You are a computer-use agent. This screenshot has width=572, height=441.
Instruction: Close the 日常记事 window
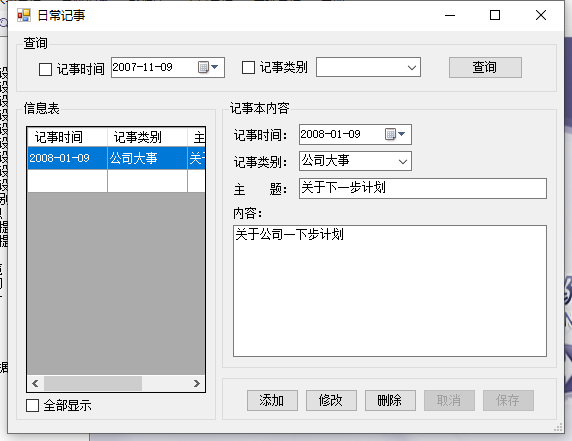tap(541, 15)
